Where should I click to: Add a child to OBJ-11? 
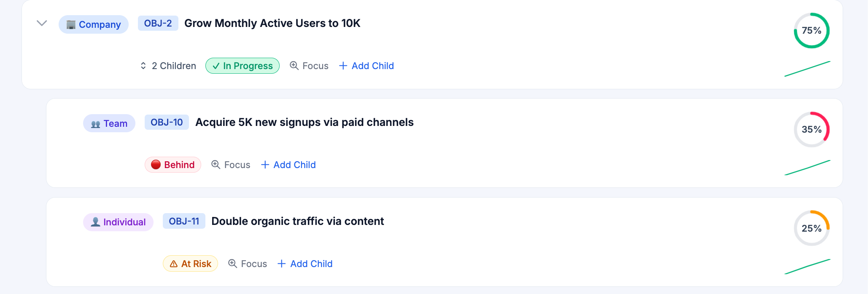click(x=305, y=264)
